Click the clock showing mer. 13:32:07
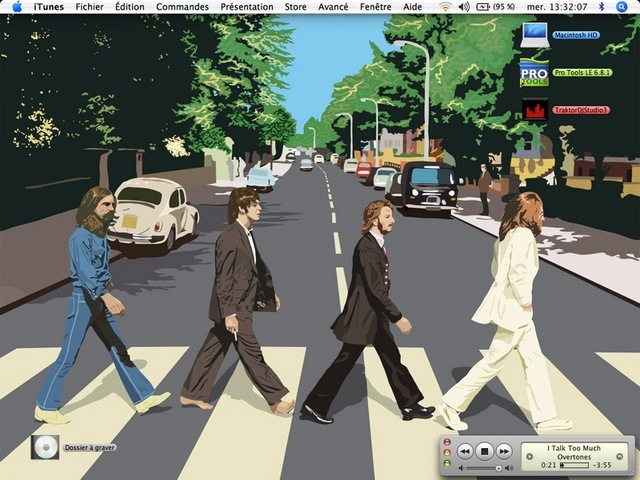The width and height of the screenshot is (640, 480). coord(557,7)
